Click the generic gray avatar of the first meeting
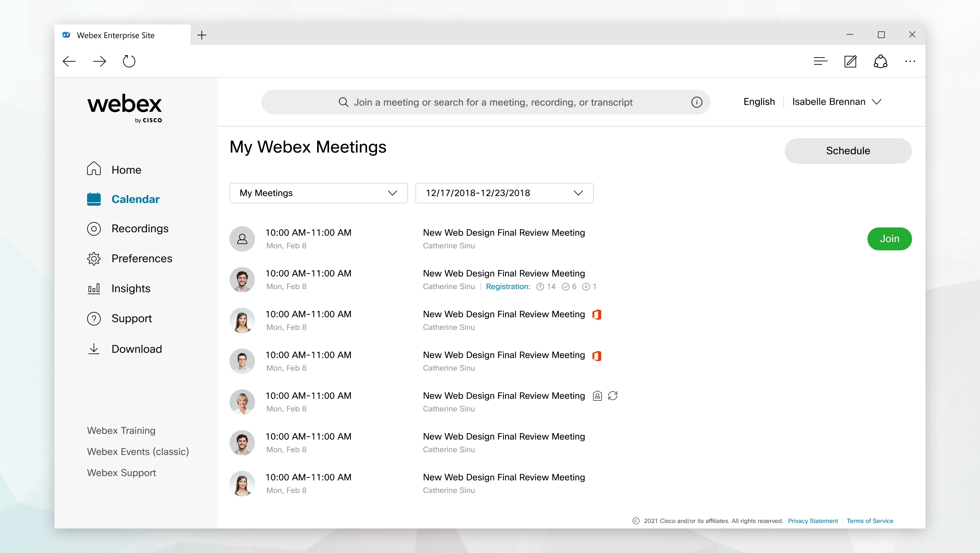Screen dimensions: 980x553 click(x=242, y=239)
